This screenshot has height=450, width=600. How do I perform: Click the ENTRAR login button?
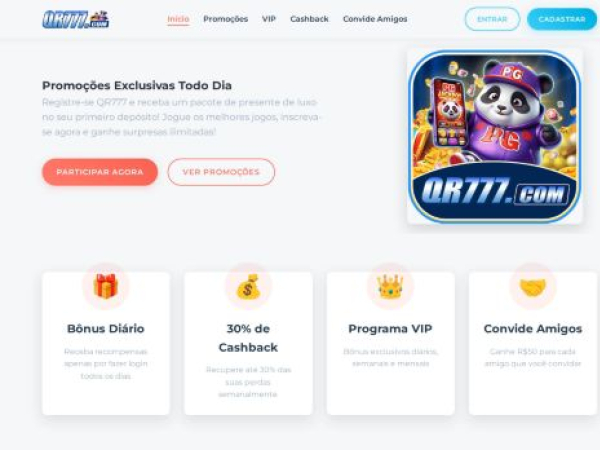pos(492,19)
